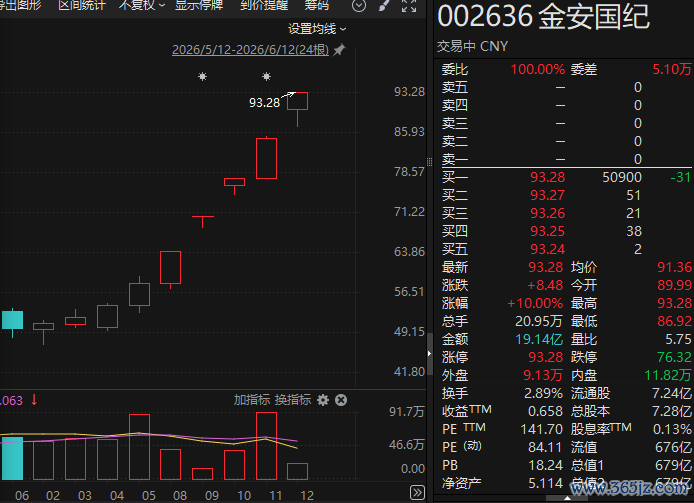Click the double-arrow expand icon at chart bottom
The image size is (694, 503).
[x=417, y=492]
